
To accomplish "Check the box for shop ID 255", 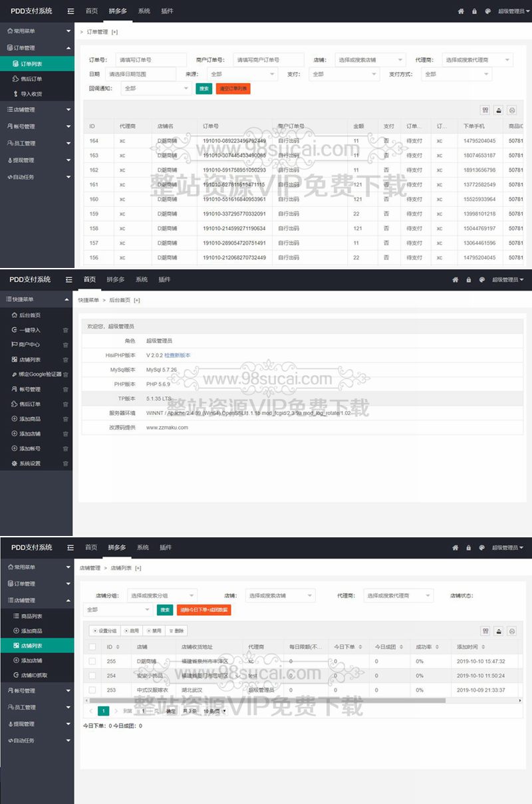I will tap(92, 661).
